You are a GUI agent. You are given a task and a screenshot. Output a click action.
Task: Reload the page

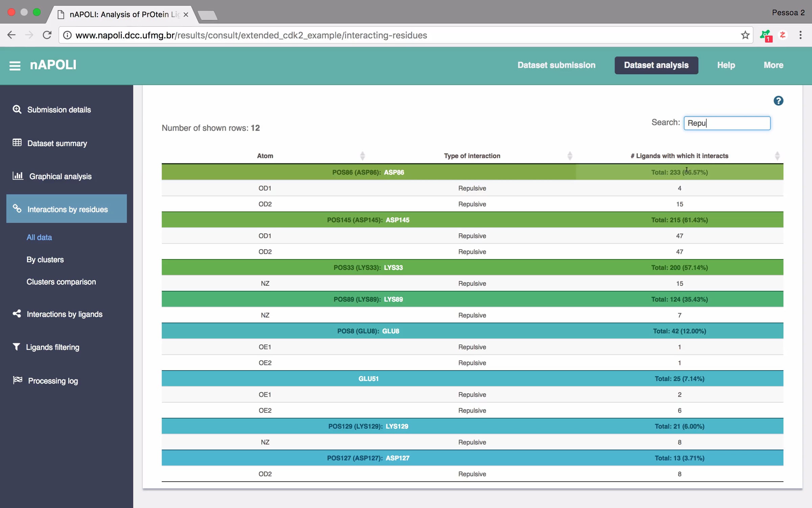(x=47, y=35)
